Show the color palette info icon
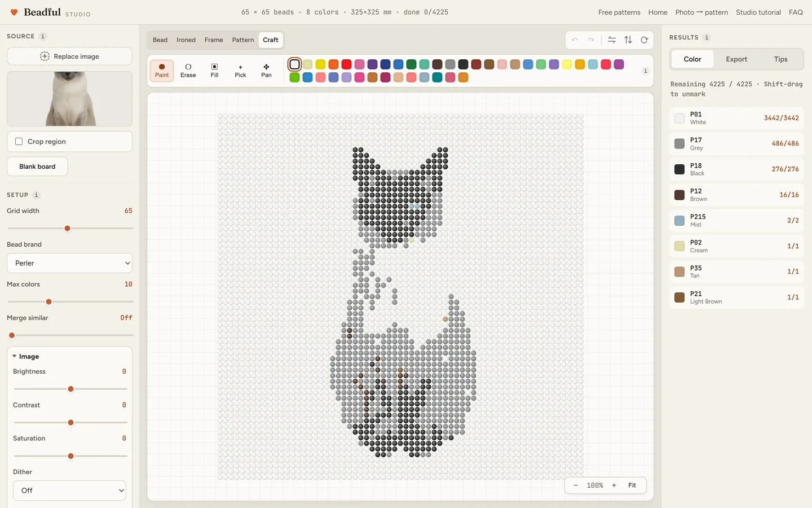 pos(645,71)
